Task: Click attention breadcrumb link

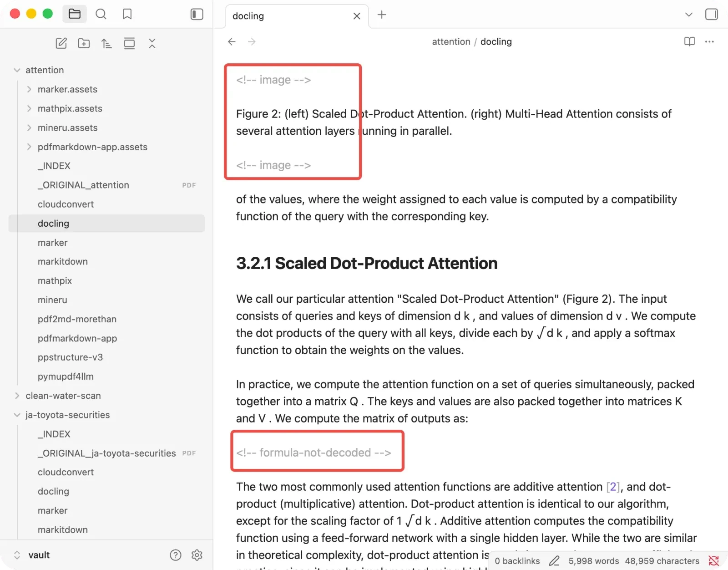Action: (x=451, y=41)
